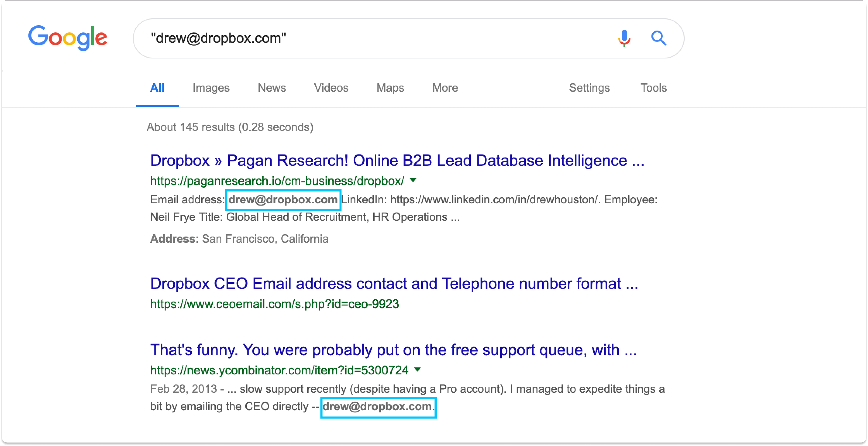868x446 pixels.
Task: Select the All results tab
Action: pos(157,88)
